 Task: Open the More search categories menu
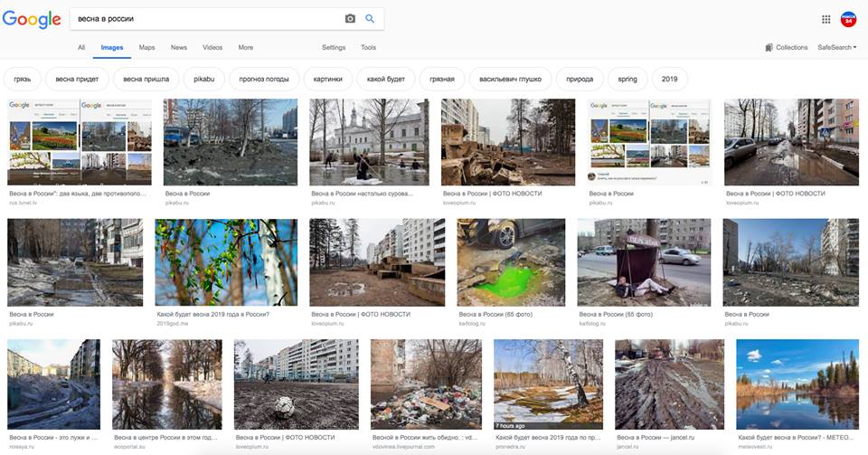245,47
